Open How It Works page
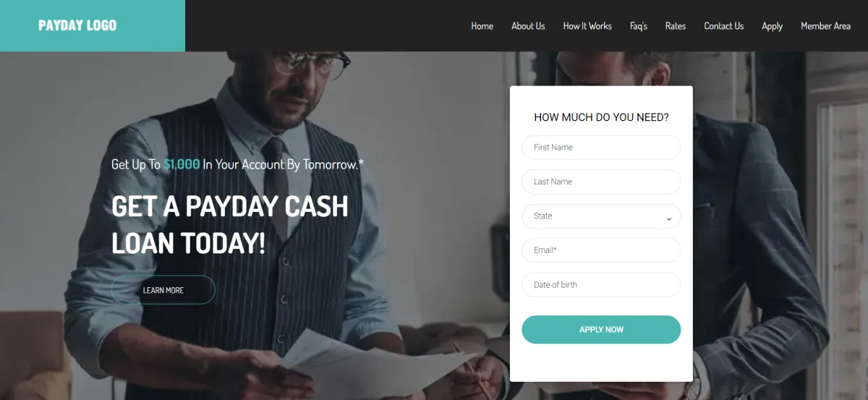Screen dimensions: 868x400 pos(587,26)
